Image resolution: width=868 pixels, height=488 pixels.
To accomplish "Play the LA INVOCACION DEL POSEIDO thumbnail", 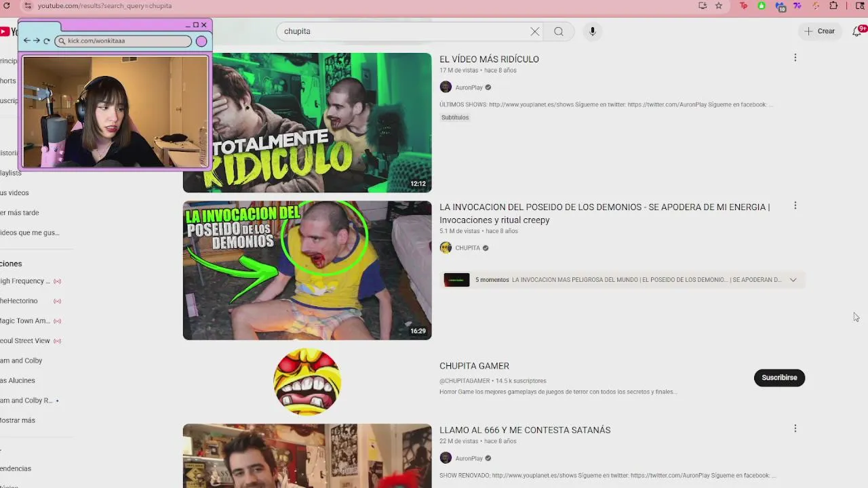I will [x=307, y=270].
